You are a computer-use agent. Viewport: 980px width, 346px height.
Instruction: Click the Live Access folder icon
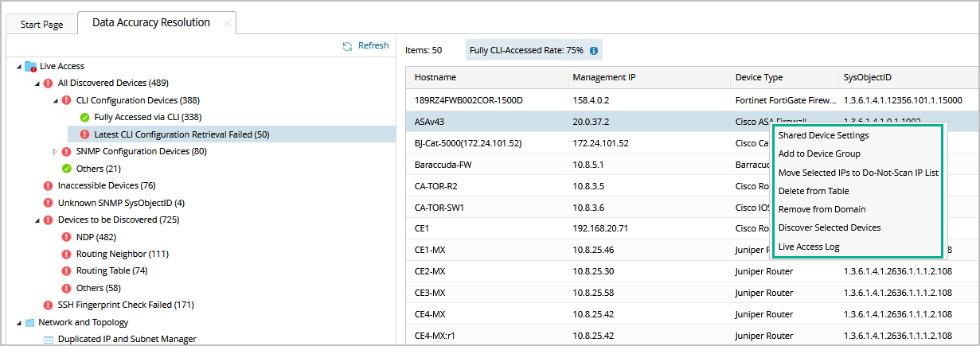click(x=30, y=66)
